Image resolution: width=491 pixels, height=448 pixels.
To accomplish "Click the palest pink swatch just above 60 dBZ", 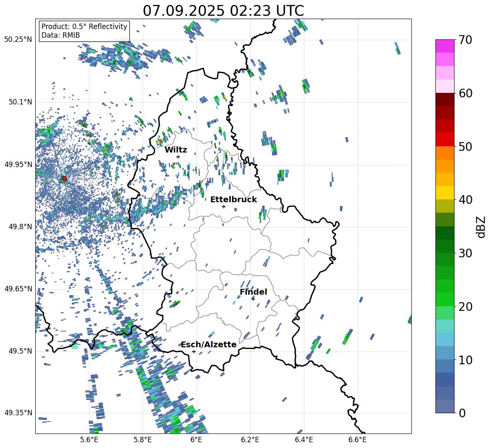I will [445, 86].
